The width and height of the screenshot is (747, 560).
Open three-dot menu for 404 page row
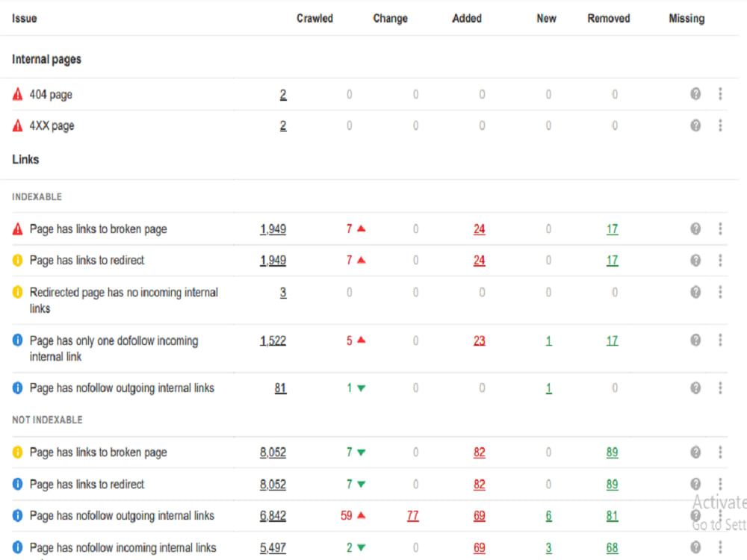720,94
